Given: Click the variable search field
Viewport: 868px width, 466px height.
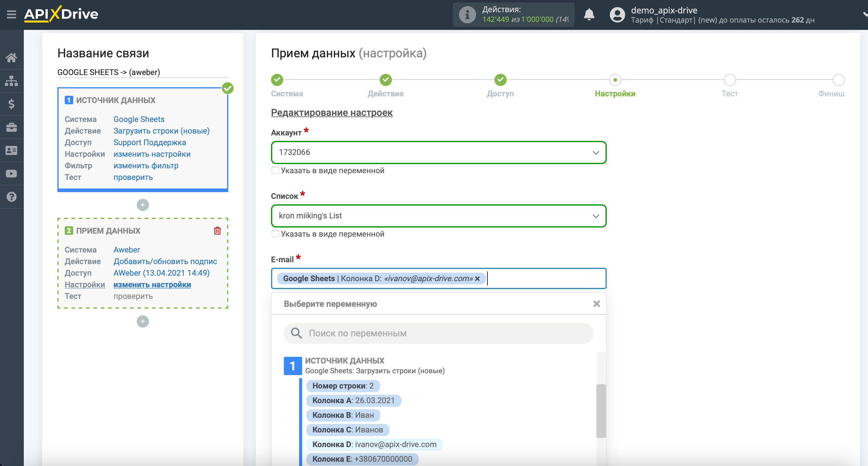Looking at the screenshot, I should coord(438,333).
